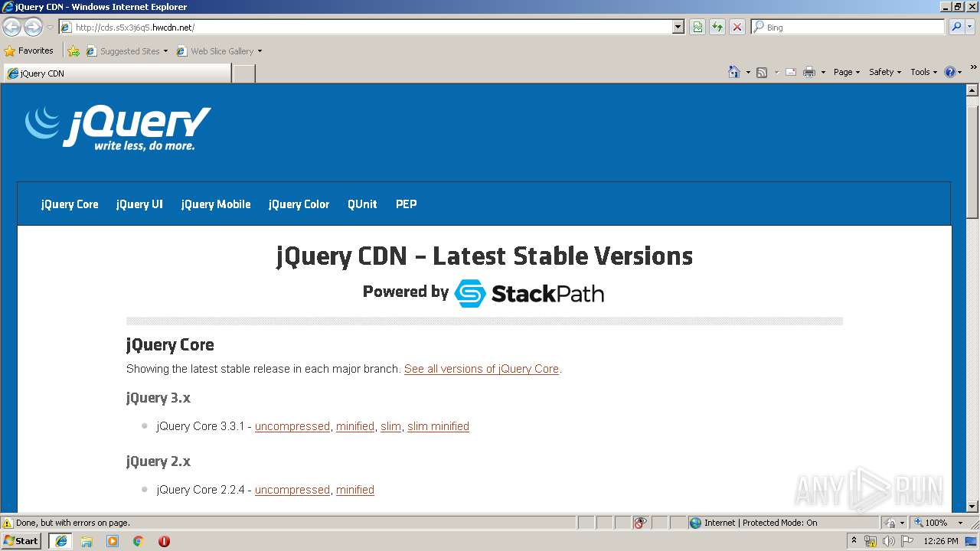Click the Internet Explorer taskbar icon
The height and width of the screenshot is (551, 980).
click(x=60, y=541)
